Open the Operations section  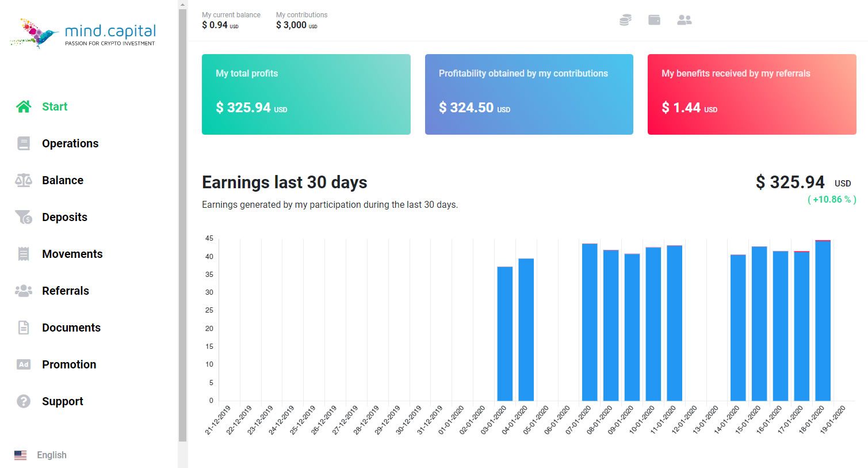click(x=70, y=143)
